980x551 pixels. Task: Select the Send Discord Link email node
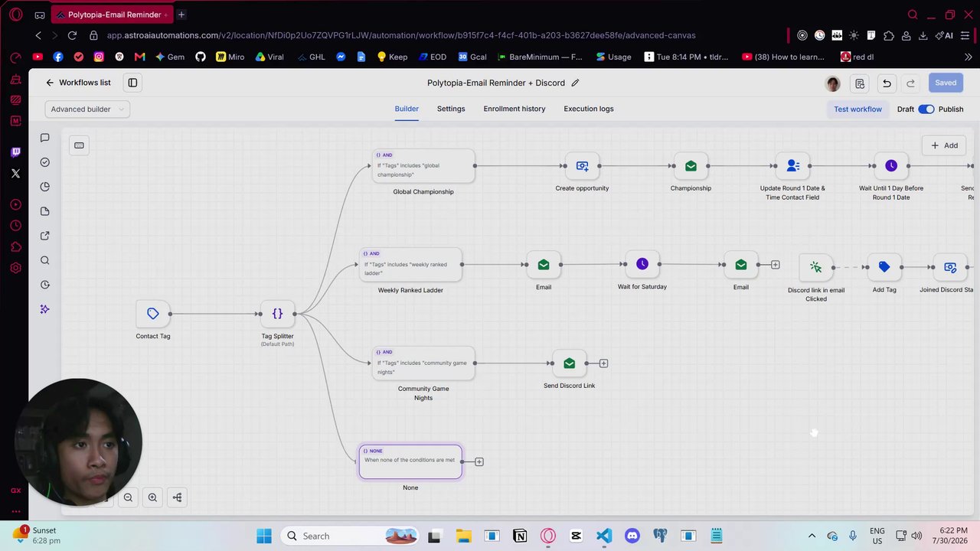coord(569,364)
